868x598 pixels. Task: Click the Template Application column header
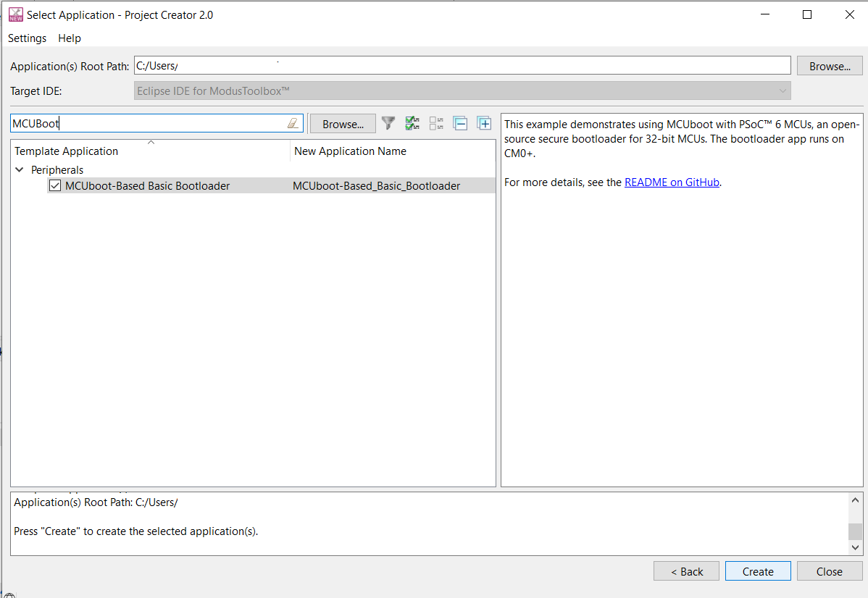click(150, 151)
